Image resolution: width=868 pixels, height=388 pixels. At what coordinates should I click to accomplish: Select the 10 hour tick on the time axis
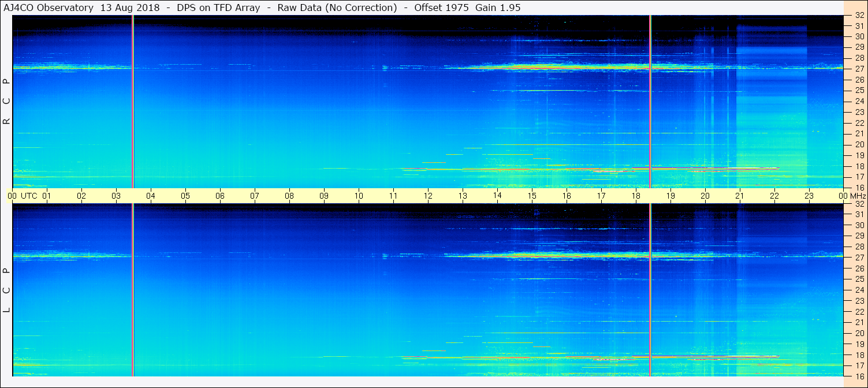[359, 196]
